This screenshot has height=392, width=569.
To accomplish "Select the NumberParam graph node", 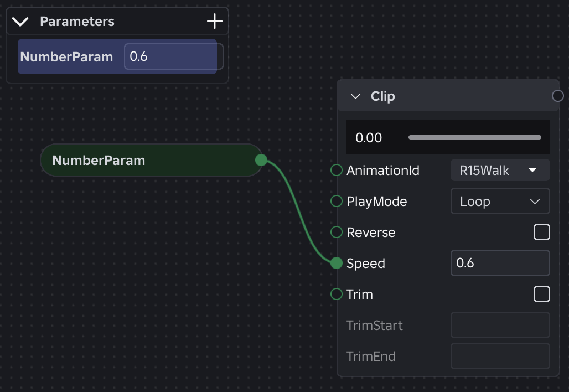I will (151, 160).
